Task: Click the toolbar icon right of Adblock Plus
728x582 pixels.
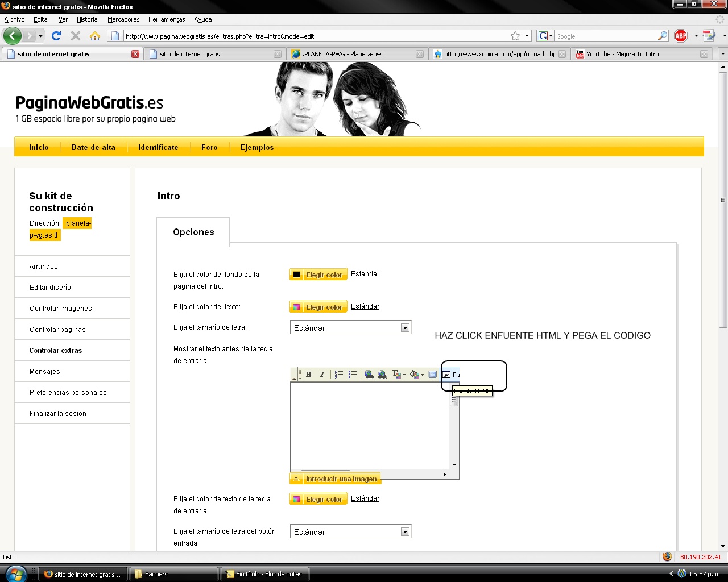Action: click(x=709, y=36)
